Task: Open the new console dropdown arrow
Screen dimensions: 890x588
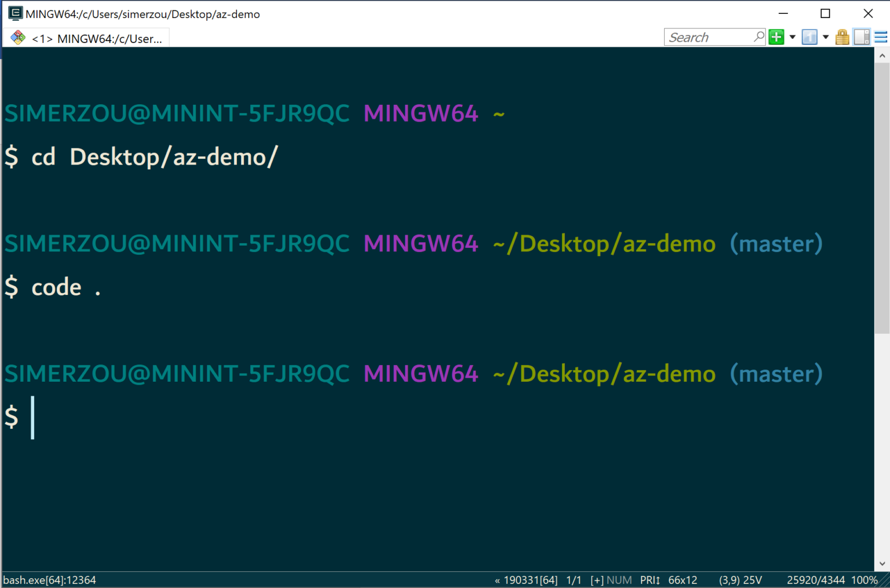Action: click(x=792, y=38)
